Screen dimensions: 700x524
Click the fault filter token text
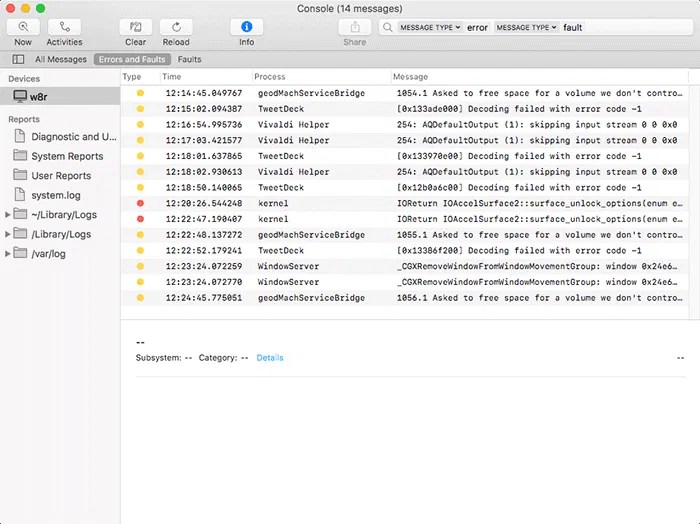coord(572,27)
